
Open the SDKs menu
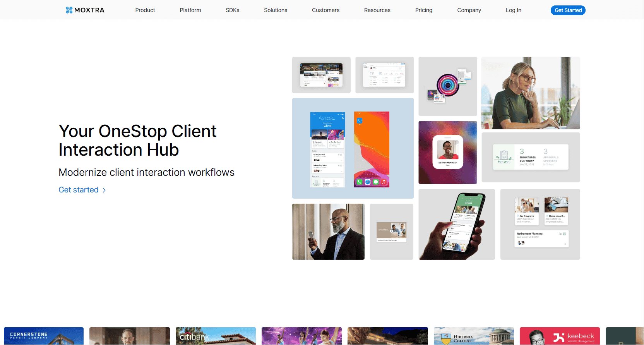point(233,10)
